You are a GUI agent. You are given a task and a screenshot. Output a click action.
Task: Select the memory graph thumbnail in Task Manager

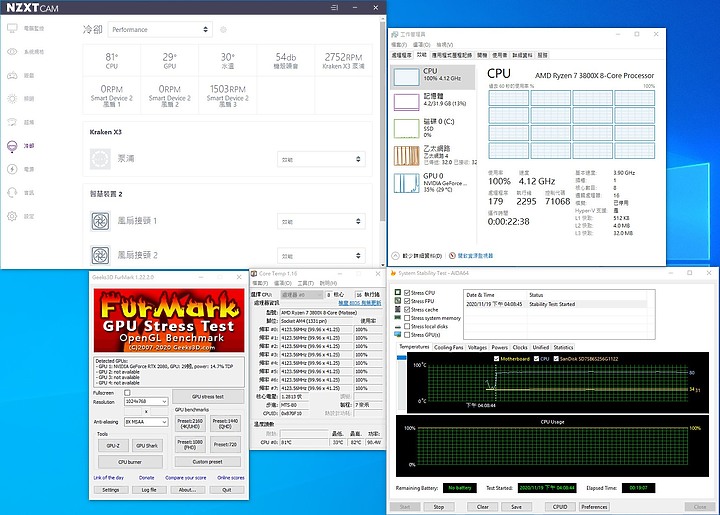coord(406,102)
